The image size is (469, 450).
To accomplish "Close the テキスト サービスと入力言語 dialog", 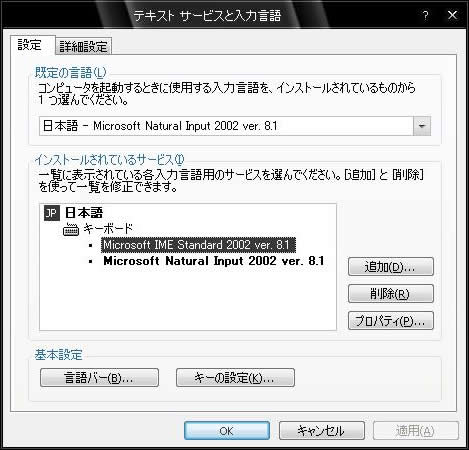I will point(452,15).
